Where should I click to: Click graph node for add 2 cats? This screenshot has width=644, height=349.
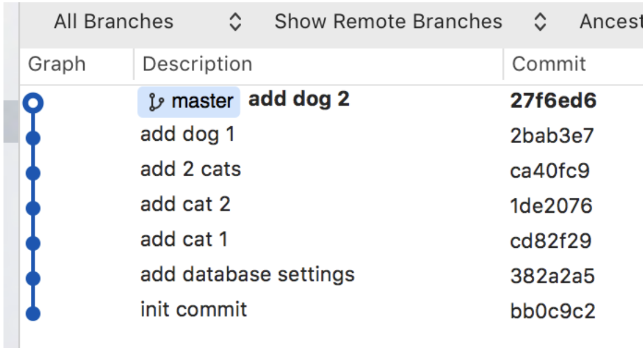click(x=33, y=173)
